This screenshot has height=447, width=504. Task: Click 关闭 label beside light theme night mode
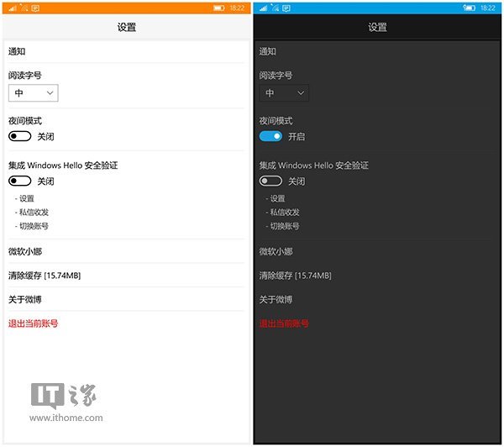[45, 137]
